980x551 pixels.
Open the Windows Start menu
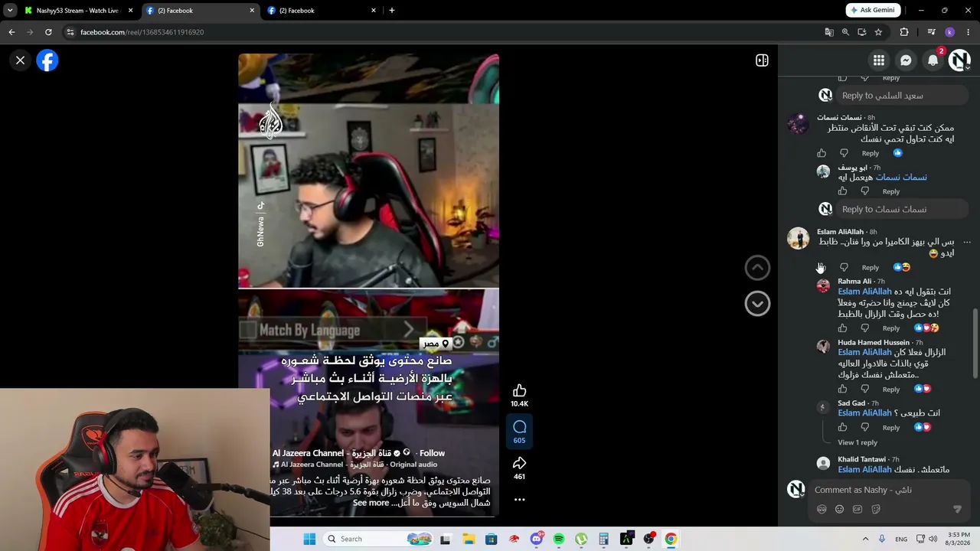click(x=309, y=539)
